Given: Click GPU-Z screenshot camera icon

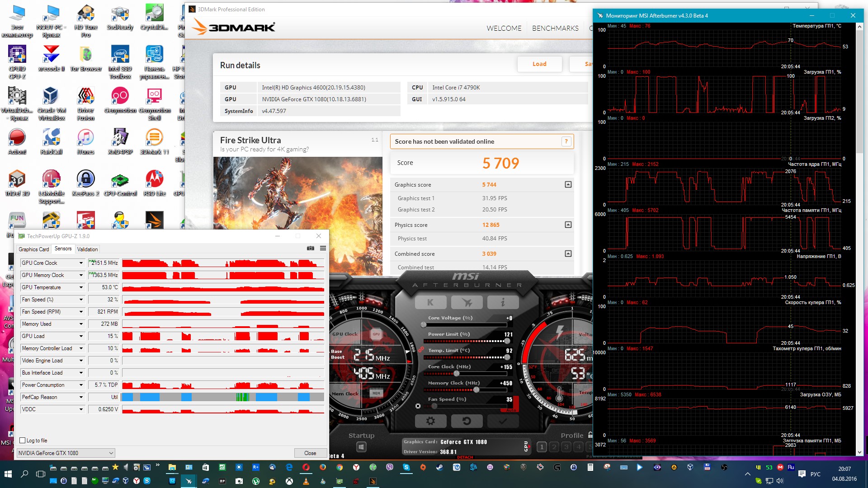Looking at the screenshot, I should pyautogui.click(x=310, y=248).
